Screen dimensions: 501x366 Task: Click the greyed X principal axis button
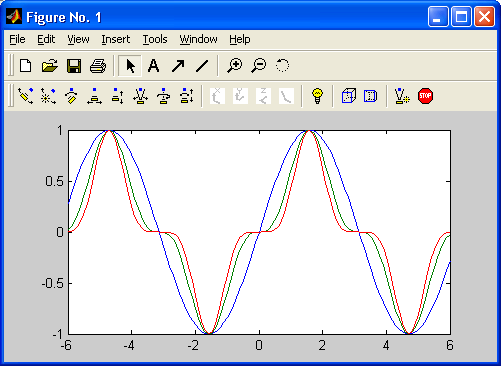[217, 96]
